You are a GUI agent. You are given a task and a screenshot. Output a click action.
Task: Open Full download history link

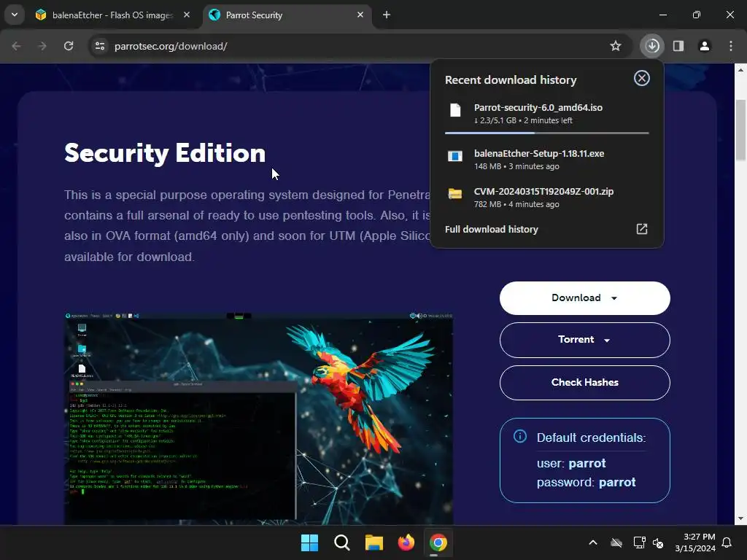pos(491,229)
